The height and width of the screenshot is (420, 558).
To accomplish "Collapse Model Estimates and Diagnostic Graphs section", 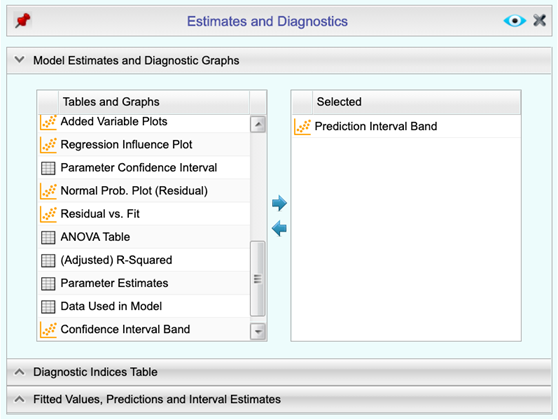I will click(20, 60).
